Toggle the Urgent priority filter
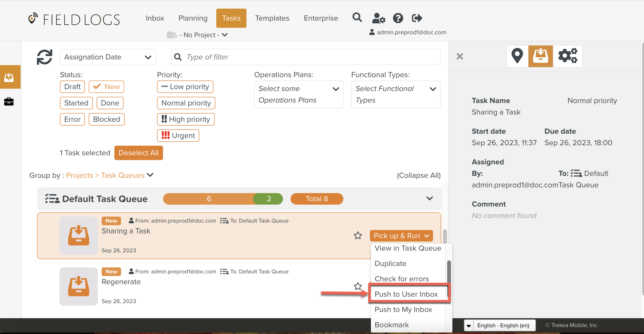The height and width of the screenshot is (334, 644). [x=178, y=135]
